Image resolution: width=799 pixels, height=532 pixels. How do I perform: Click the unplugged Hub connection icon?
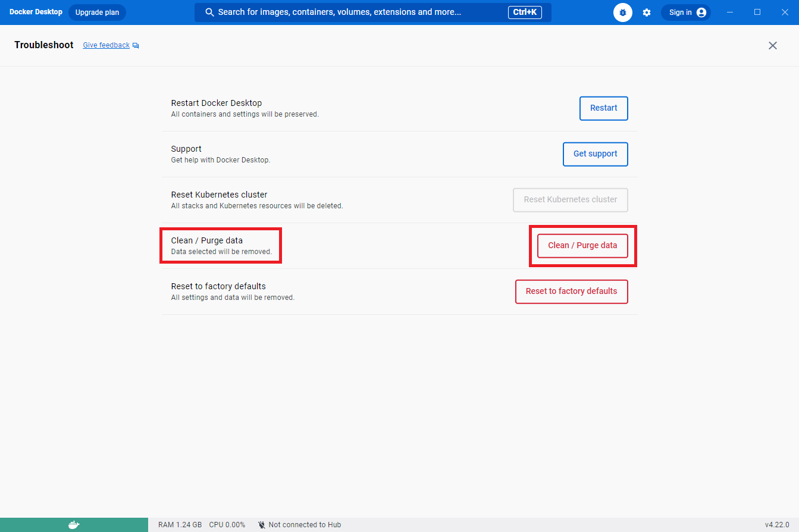[x=262, y=525]
